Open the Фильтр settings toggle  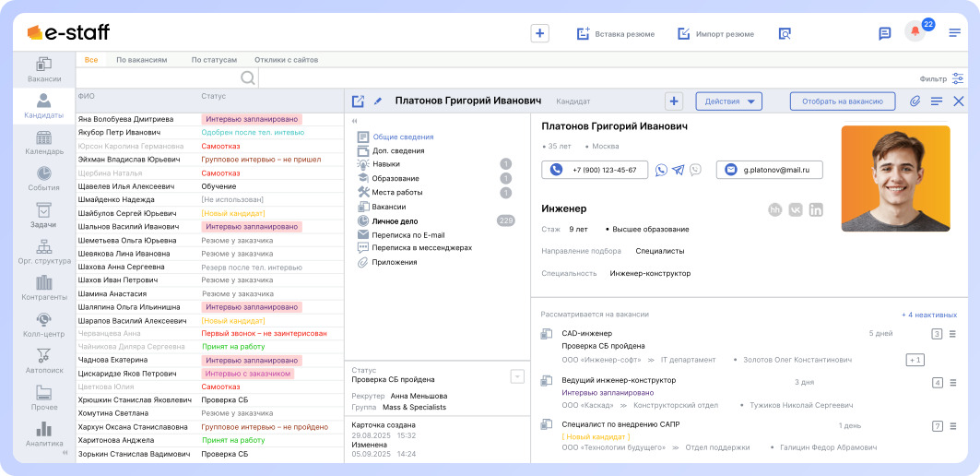(x=958, y=78)
